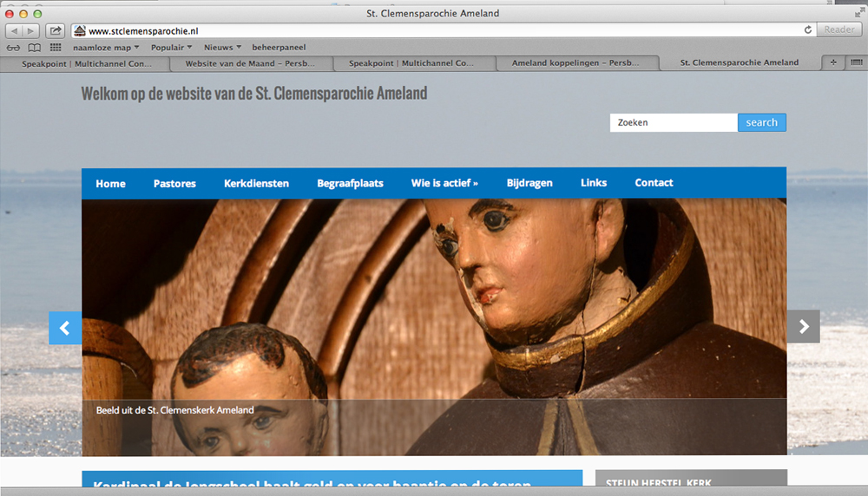Viewport: 868px width, 496px height.
Task: Open the 'Kardinaal de Jongschool' article heading
Action: tap(312, 483)
